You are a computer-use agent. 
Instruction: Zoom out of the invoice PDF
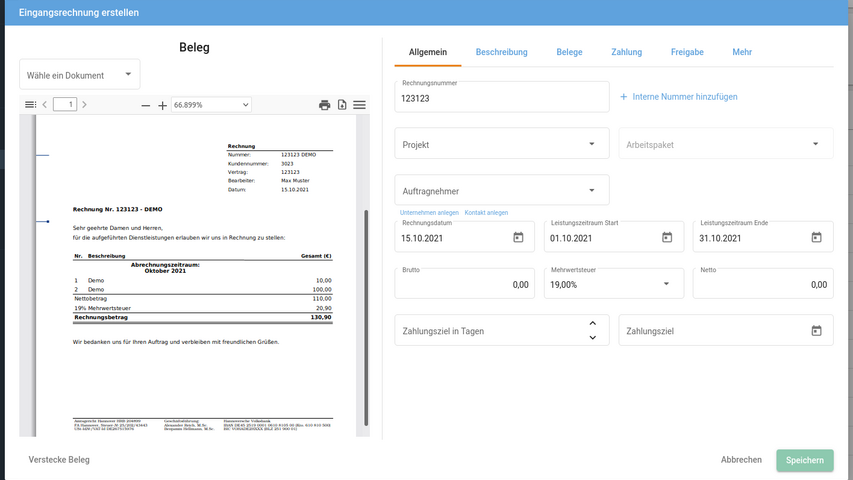coord(146,105)
